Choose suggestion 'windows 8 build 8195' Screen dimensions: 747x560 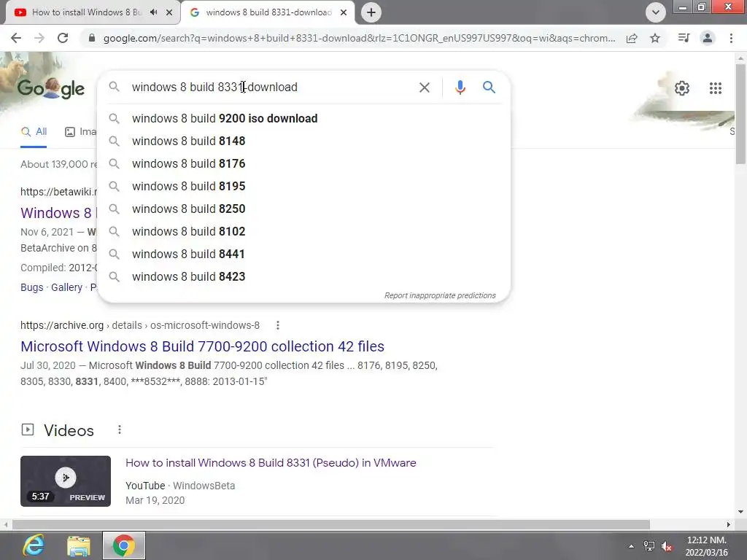(x=304, y=186)
